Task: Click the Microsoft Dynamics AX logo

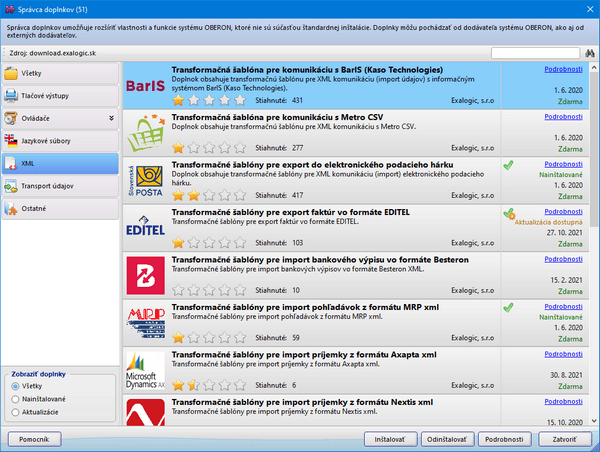Action: (146, 370)
